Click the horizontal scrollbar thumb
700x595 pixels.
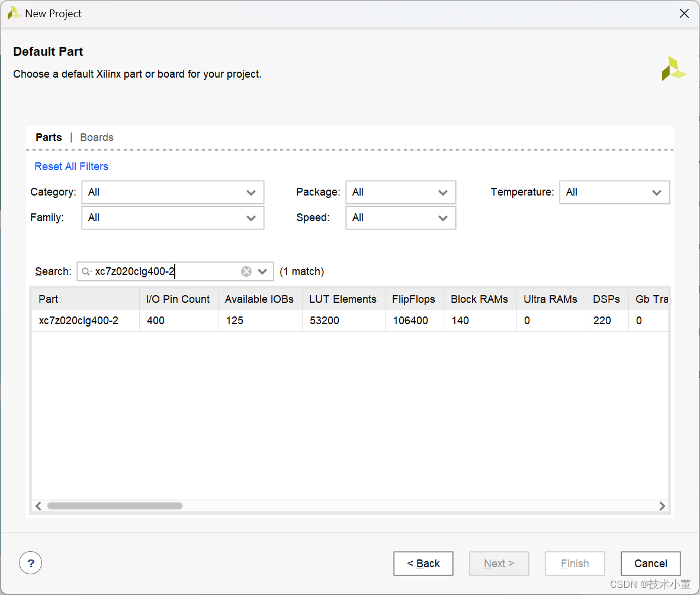[115, 506]
